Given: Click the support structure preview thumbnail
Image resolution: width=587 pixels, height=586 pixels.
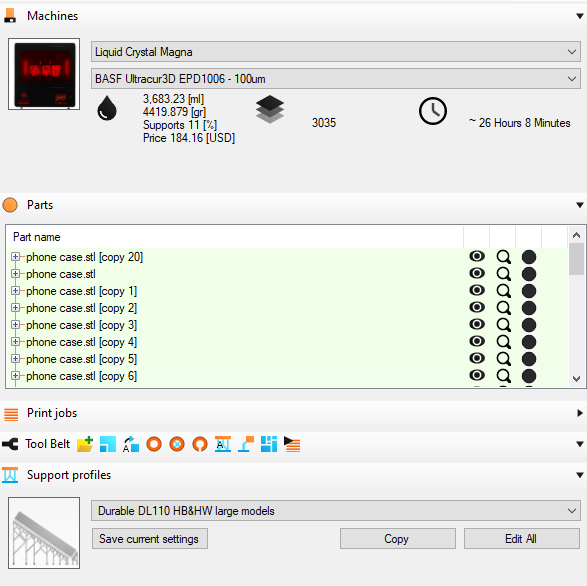Looking at the screenshot, I should (44, 533).
